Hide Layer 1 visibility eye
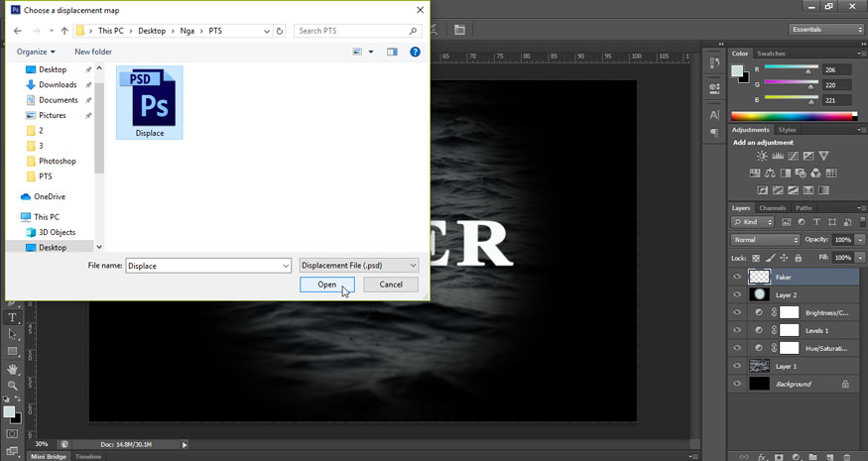The height and width of the screenshot is (461, 868). tap(737, 366)
